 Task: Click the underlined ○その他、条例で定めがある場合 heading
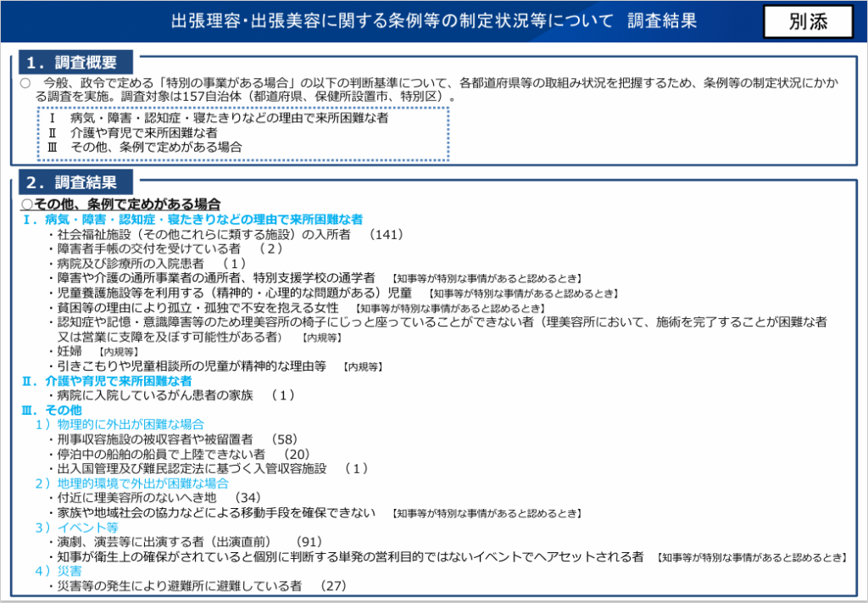pyautogui.click(x=120, y=204)
